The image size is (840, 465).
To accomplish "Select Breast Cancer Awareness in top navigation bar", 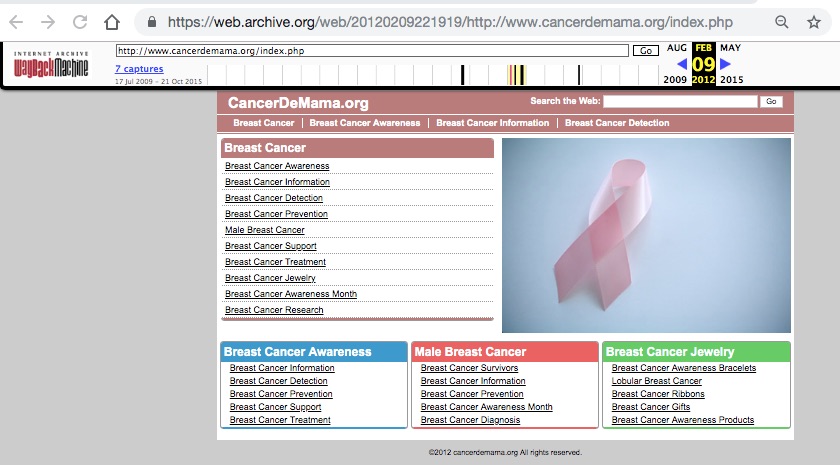I will click(365, 123).
